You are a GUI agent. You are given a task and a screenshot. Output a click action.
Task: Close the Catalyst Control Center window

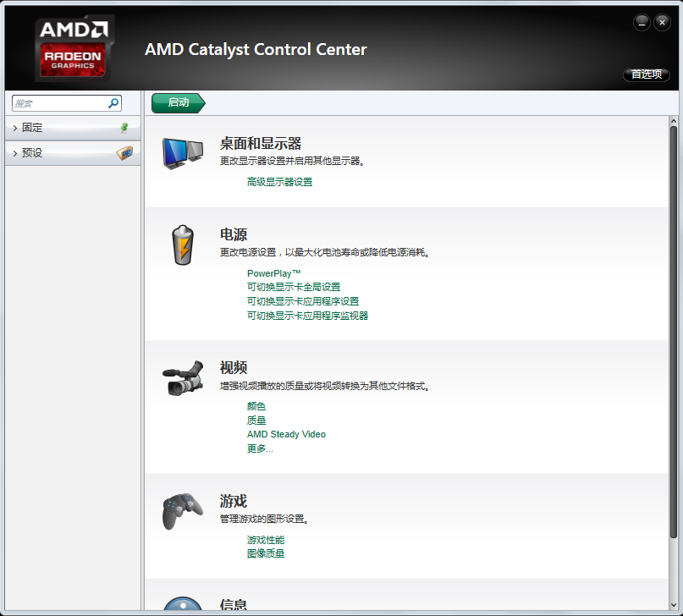coord(662,23)
